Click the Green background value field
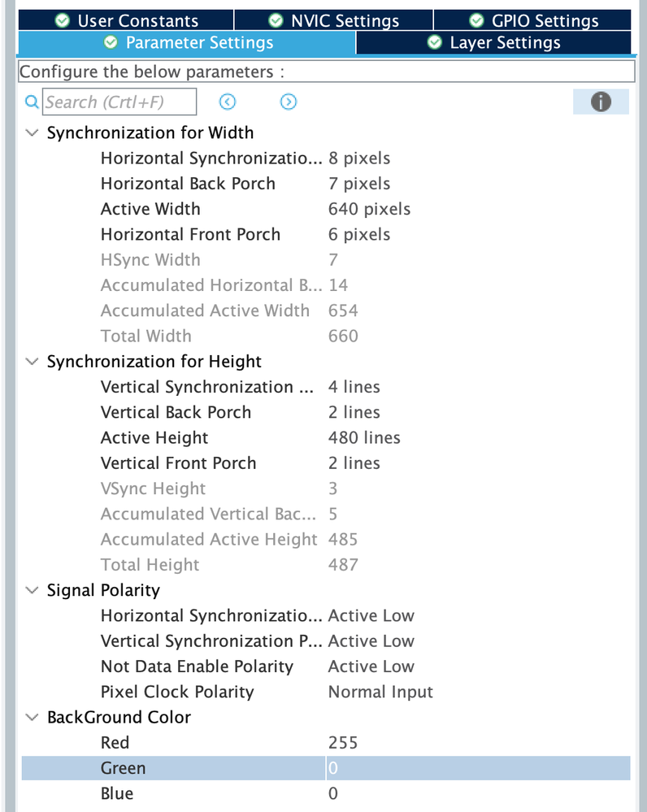The image size is (647, 812). tap(478, 768)
